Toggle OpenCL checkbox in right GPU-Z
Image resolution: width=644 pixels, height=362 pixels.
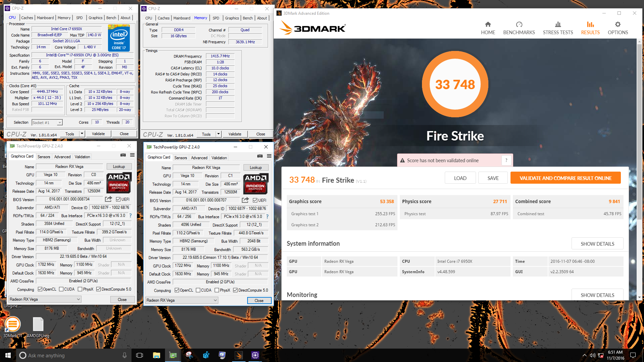click(x=177, y=290)
